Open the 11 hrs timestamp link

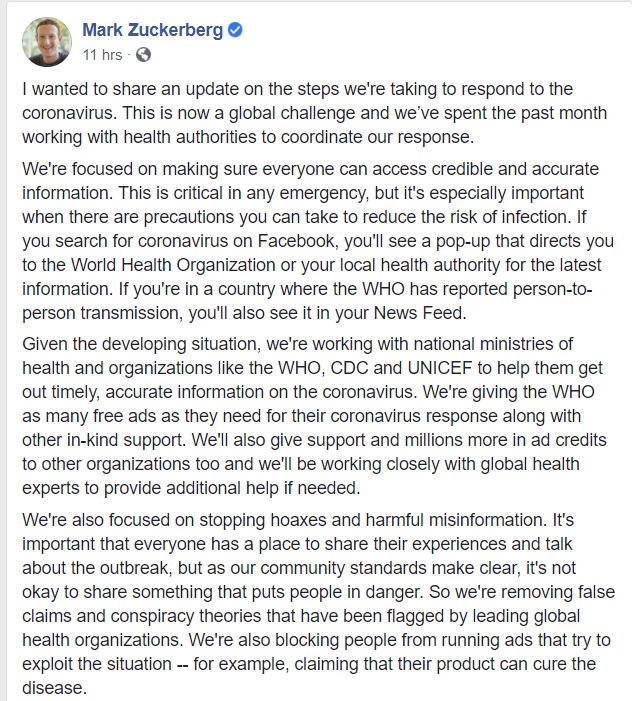pyautogui.click(x=102, y=55)
